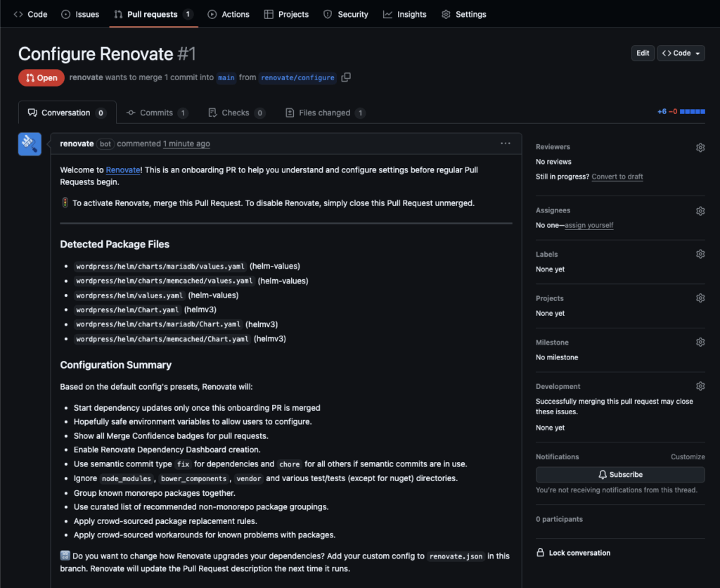Click the Open pull request status badge
The height and width of the screenshot is (588, 720).
(x=41, y=77)
